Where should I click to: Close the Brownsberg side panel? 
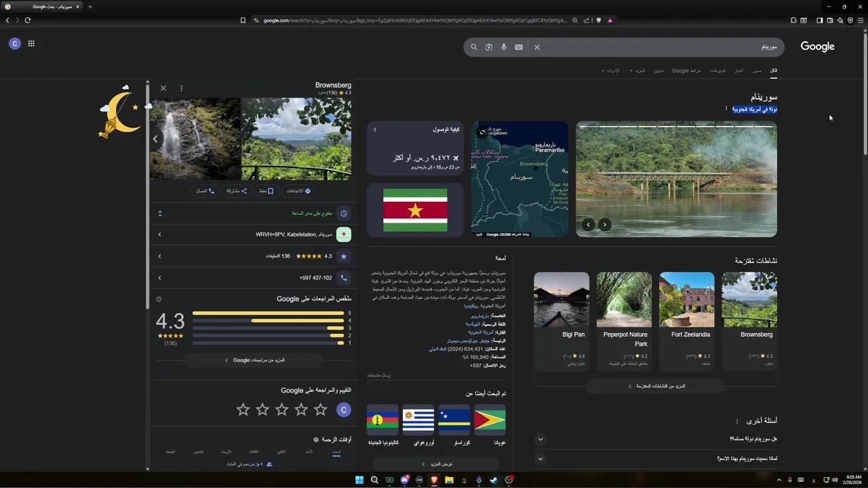[163, 88]
